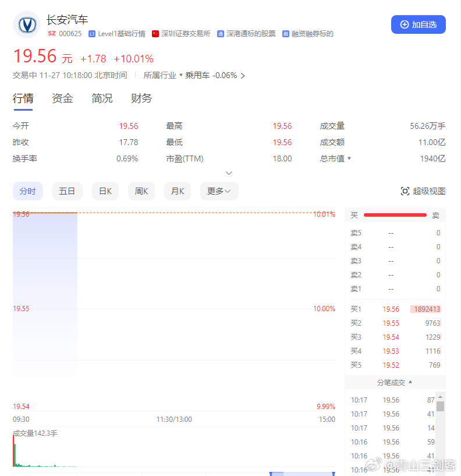Click the 买2 price 19.55
Screen dimensions: 461x476
[391, 323]
